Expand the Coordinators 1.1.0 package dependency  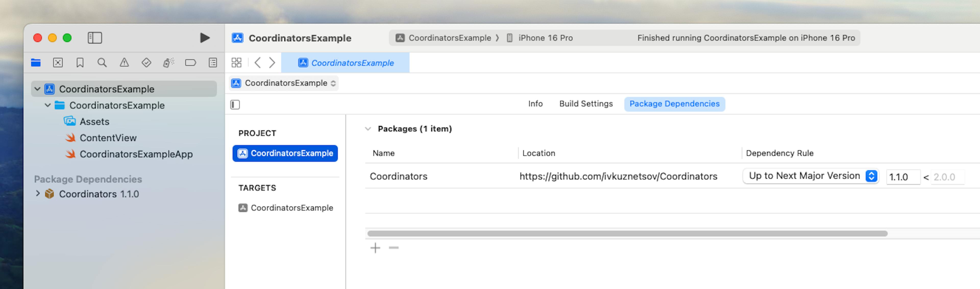coord(38,194)
